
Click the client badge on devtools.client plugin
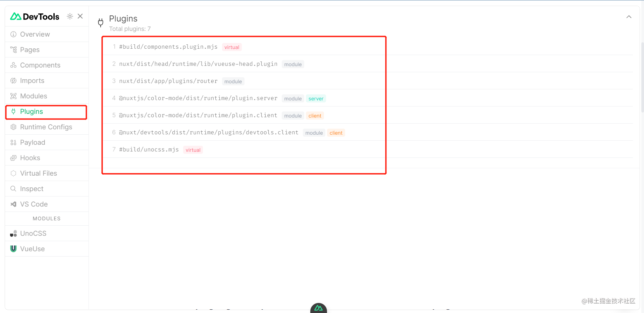[336, 133]
